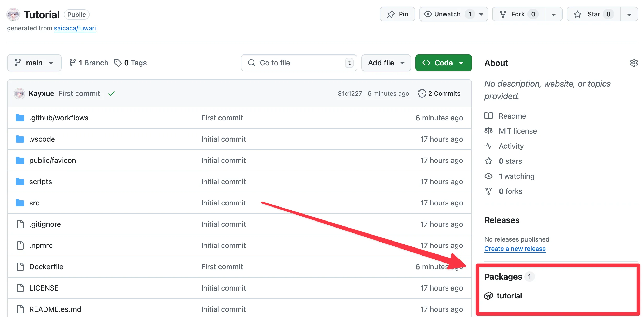Open the main branch selector
Viewport: 644px width, 317px height.
[34, 63]
